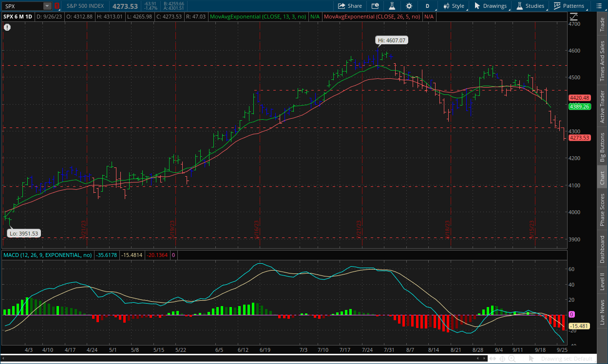Open the Drawings dropdown menu
The height and width of the screenshot is (364, 608).
coord(491,6)
